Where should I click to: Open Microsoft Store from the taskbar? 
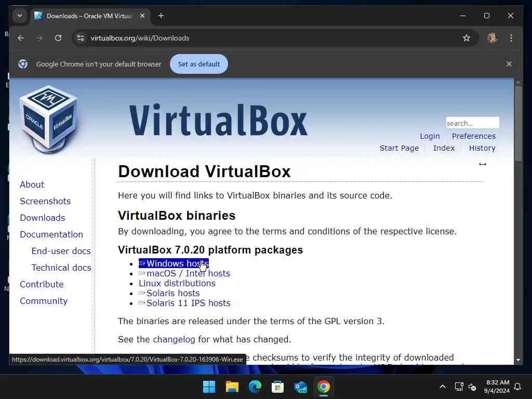[x=277, y=387]
